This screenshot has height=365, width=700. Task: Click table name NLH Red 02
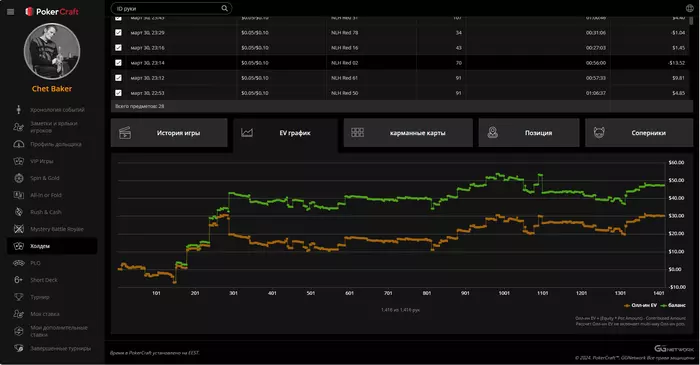coord(344,63)
